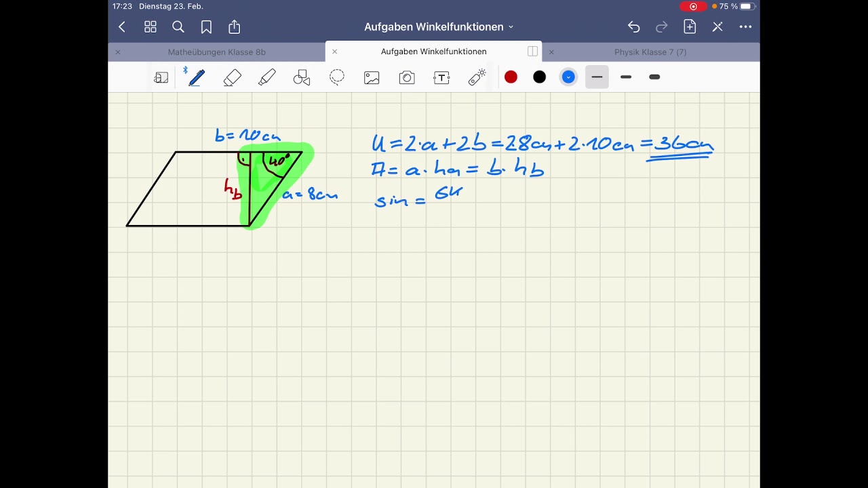868x488 pixels.
Task: Select the Shapes tool
Action: click(302, 77)
